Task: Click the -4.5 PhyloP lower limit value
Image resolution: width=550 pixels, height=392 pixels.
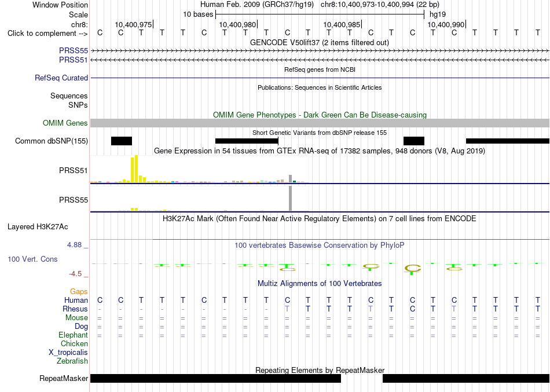Action: tap(75, 274)
